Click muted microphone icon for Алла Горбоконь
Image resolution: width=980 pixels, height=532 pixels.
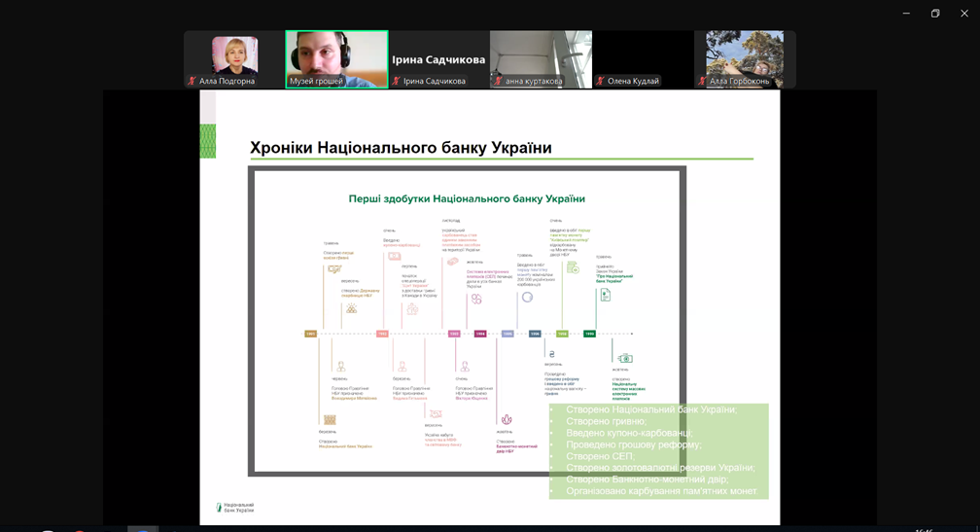coord(702,81)
